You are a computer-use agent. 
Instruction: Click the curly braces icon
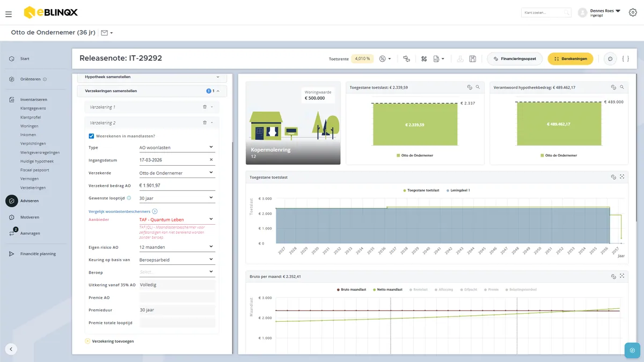coord(626,58)
